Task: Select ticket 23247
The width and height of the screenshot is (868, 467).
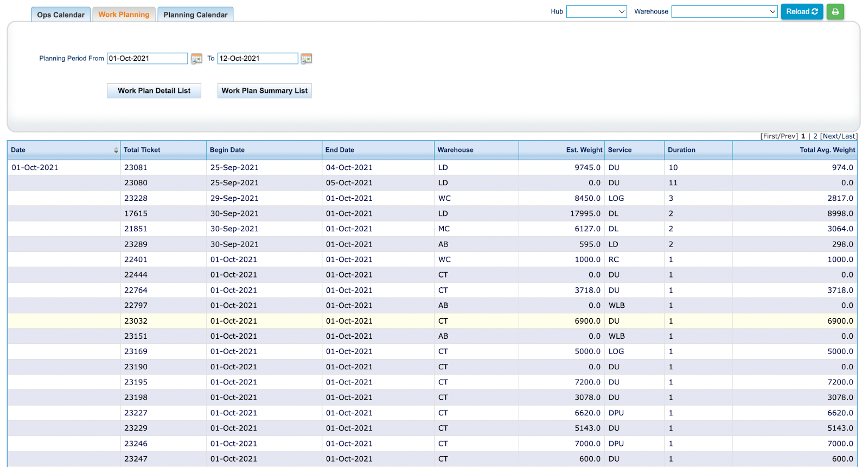Action: [136, 459]
